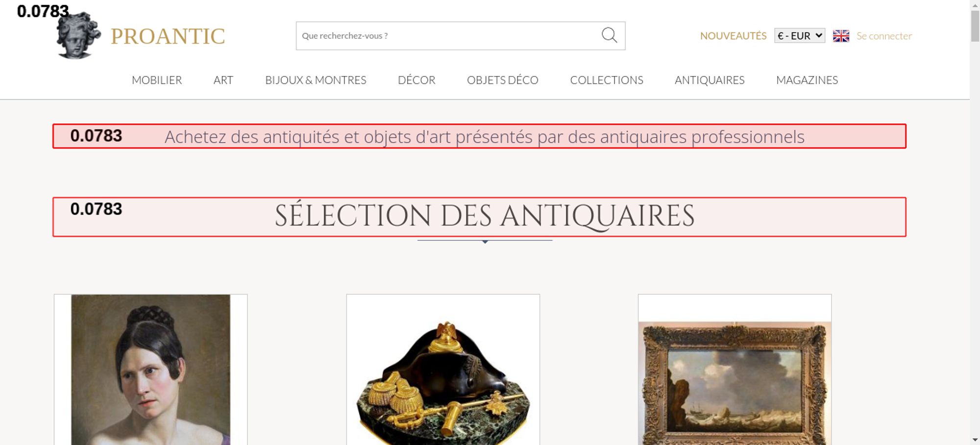
Task: Click the PROANTIC brand name text
Action: [x=168, y=36]
